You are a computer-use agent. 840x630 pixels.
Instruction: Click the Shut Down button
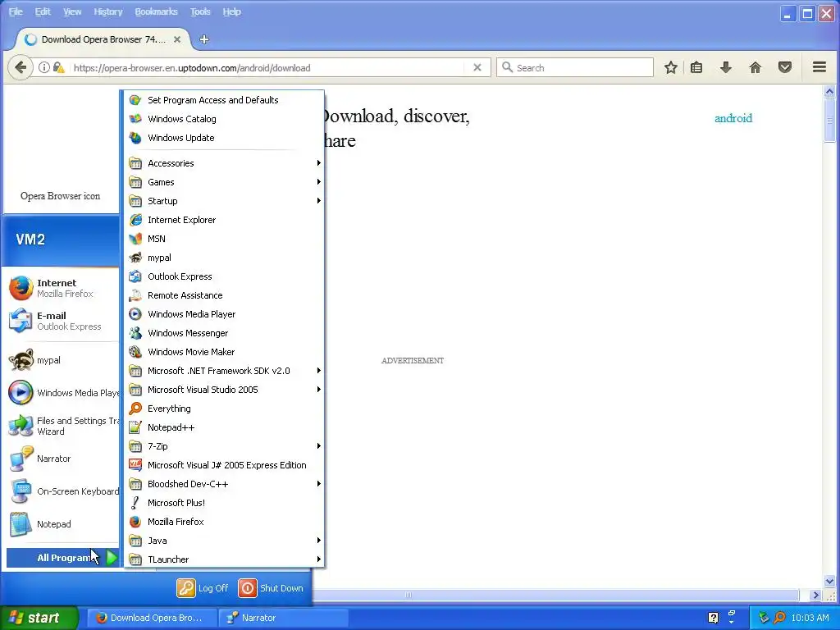(x=271, y=587)
